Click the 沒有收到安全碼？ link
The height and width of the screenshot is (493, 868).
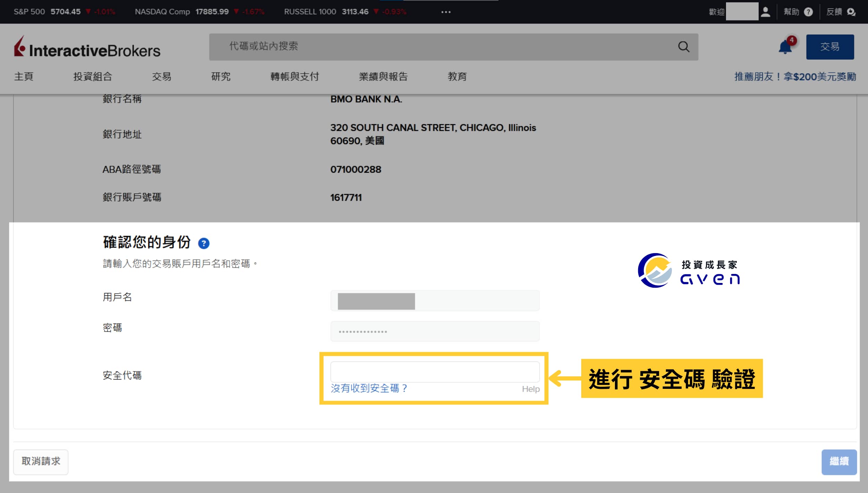(369, 388)
